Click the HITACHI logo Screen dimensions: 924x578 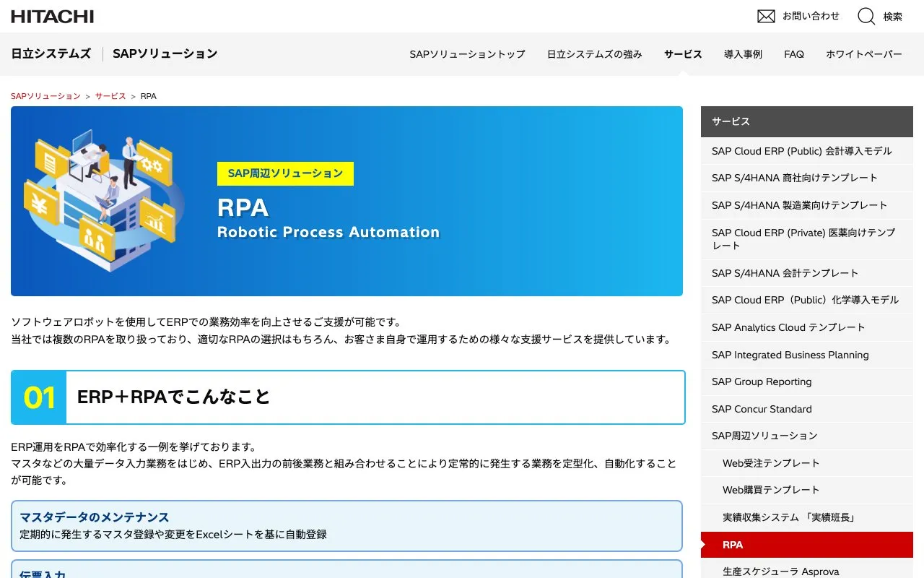(x=53, y=16)
